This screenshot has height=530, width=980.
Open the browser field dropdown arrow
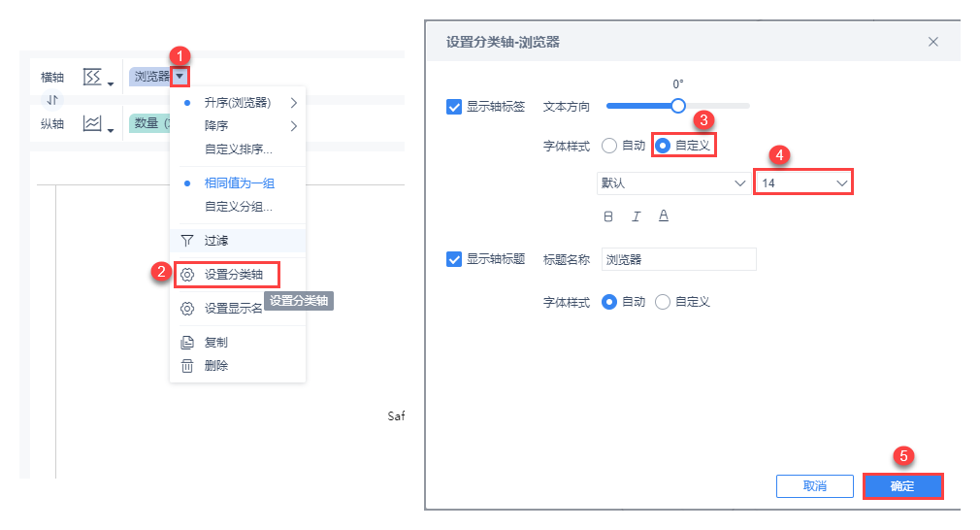point(180,76)
